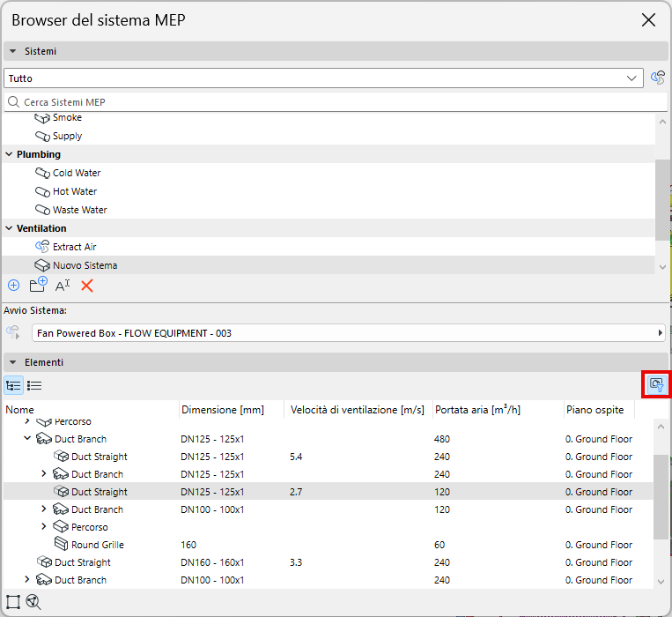Click the elements list scroll up arrow
Screen dimensions: 672x617
(661, 427)
